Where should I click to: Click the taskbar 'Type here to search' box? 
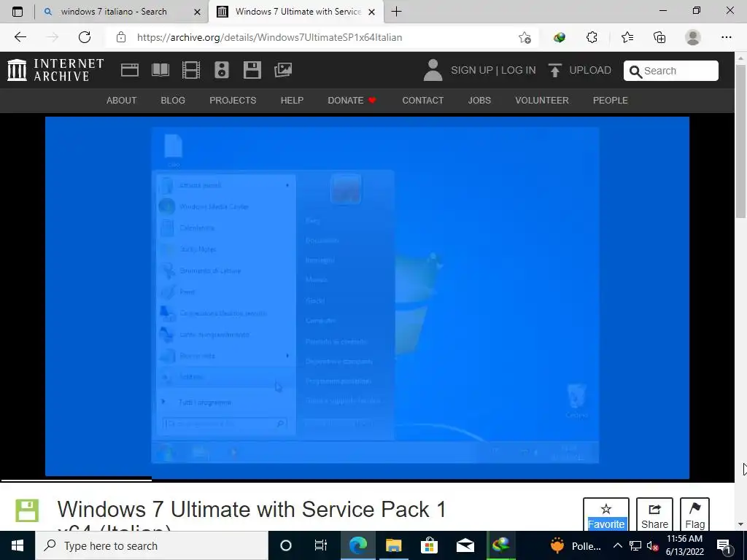point(152,545)
